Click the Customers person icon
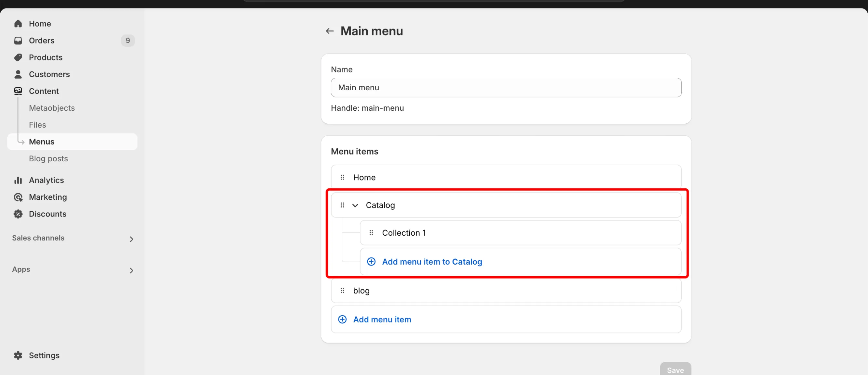 coord(18,74)
